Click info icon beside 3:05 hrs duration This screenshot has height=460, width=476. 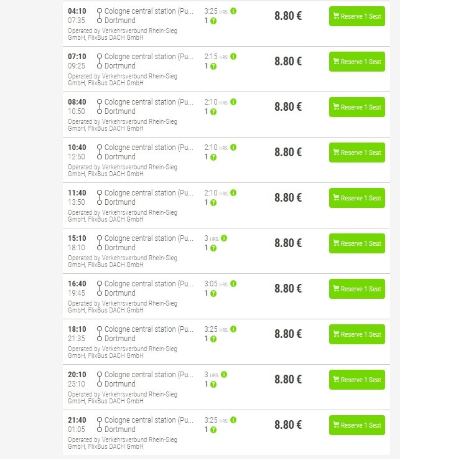tap(234, 284)
